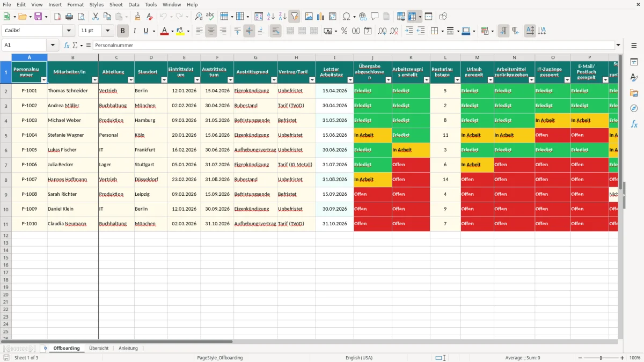
Task: Open filter dropdown for Austrittsgrund column
Action: click(274, 80)
